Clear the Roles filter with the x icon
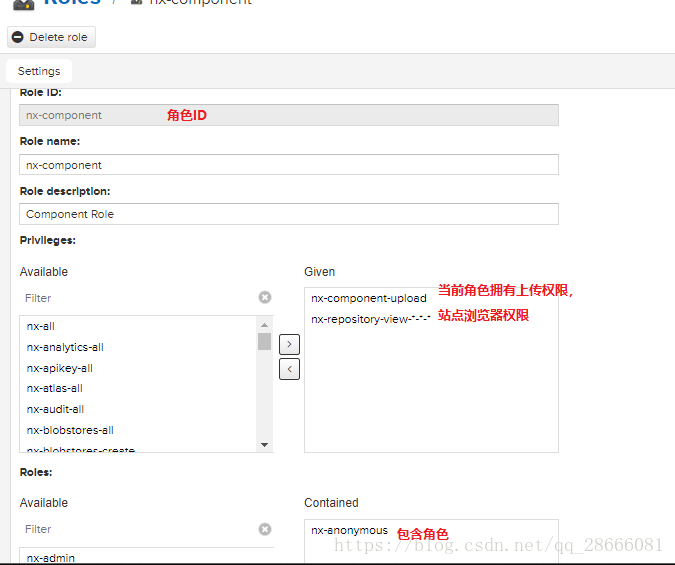The width and height of the screenshot is (675, 565). coord(265,529)
